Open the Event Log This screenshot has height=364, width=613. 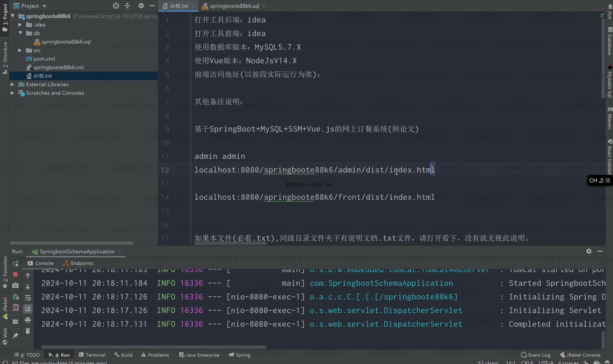click(x=535, y=355)
